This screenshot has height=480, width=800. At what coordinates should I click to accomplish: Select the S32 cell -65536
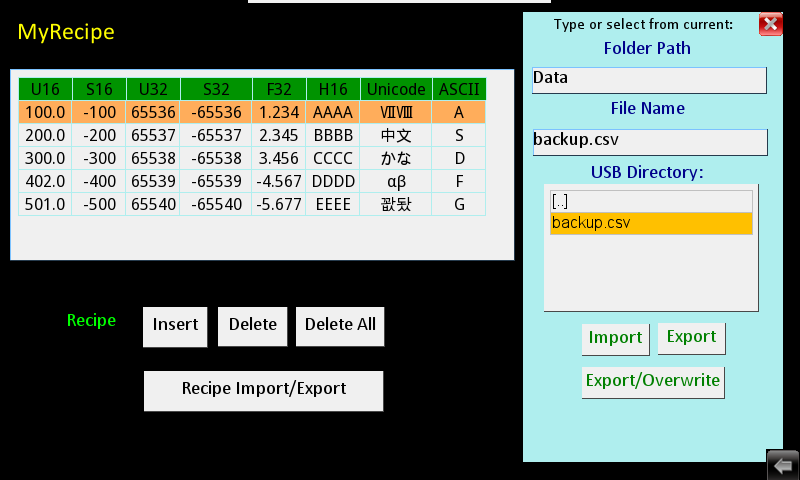[216, 112]
